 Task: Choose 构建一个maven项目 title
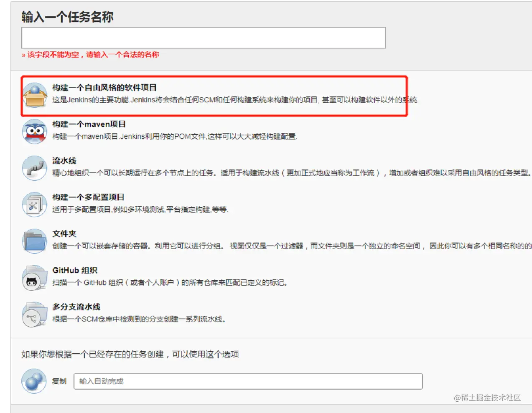point(89,124)
